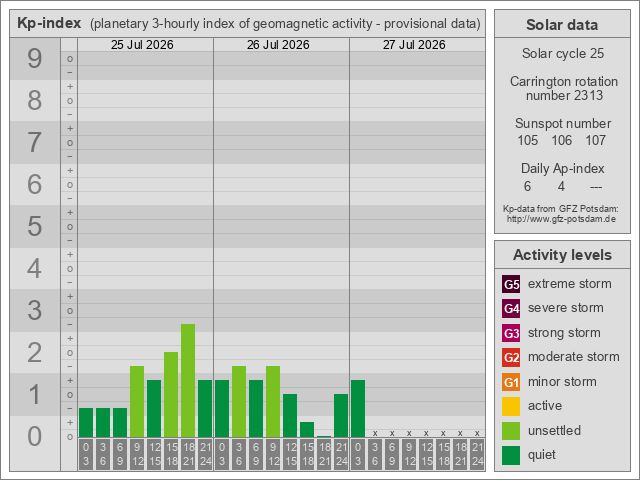
Task: Click the Activity levels panel heading
Action: point(562,255)
